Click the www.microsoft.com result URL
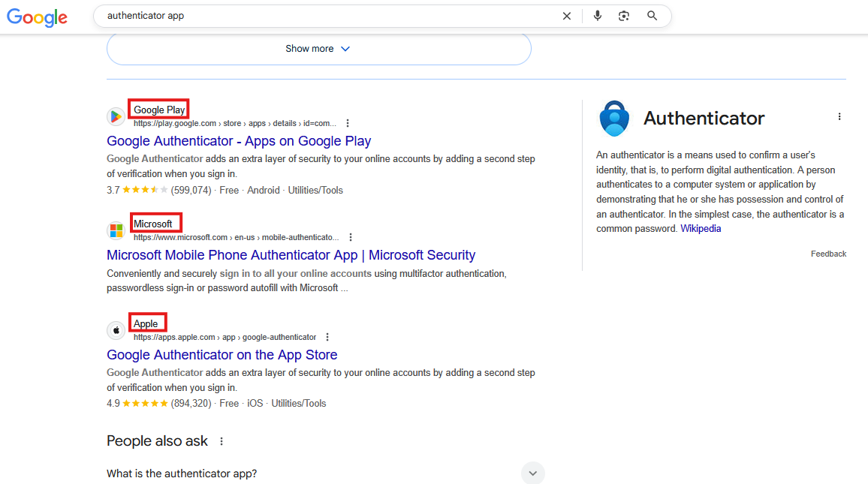The width and height of the screenshot is (868, 484). pyautogui.click(x=237, y=237)
